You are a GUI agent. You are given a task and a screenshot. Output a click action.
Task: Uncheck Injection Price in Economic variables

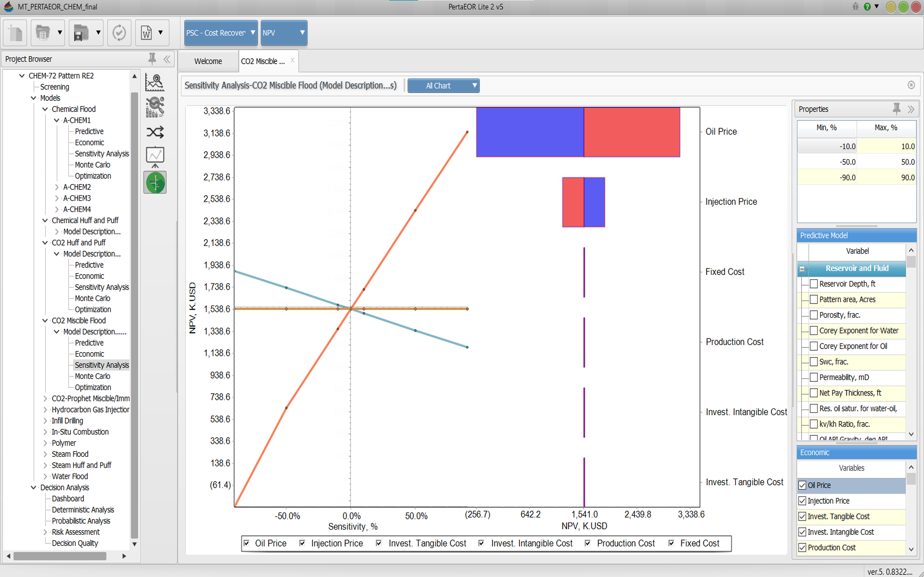[x=802, y=501]
